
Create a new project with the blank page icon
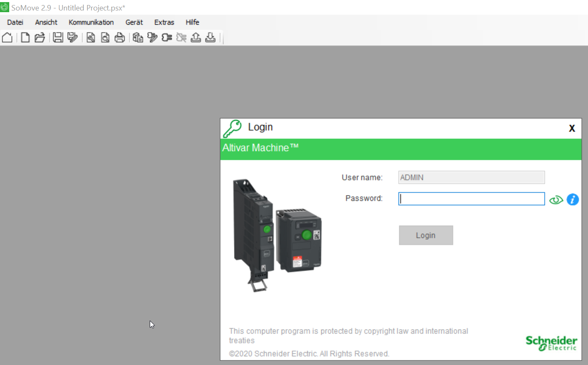[x=25, y=38]
